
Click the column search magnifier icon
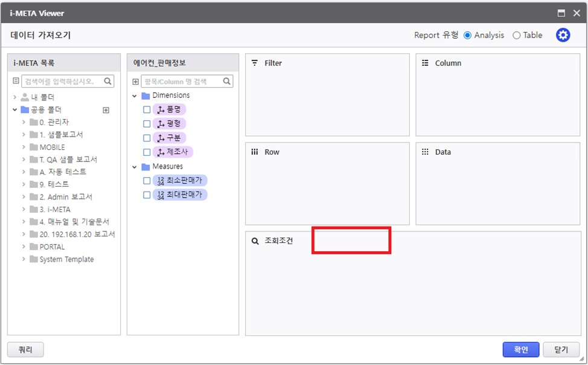click(x=227, y=81)
